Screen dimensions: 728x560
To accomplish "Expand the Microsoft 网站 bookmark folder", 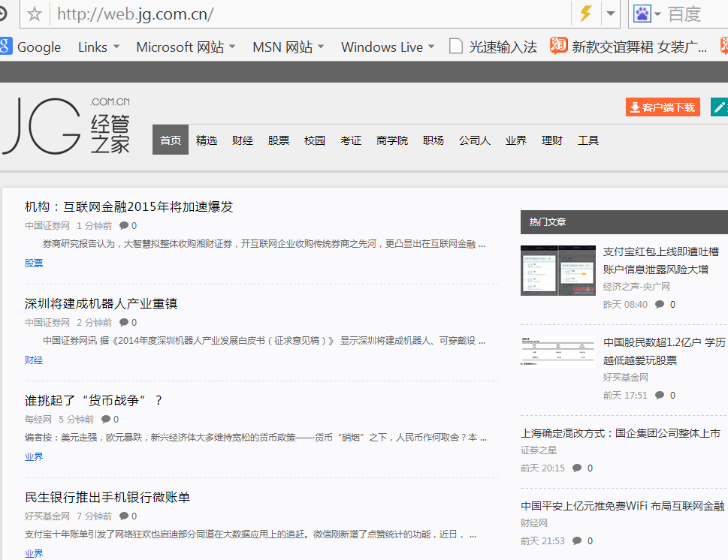I will coord(186,47).
